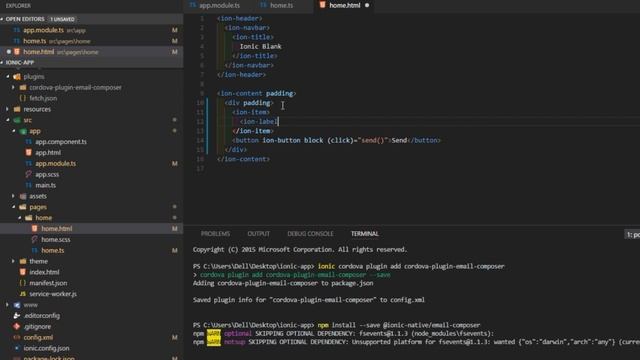Image resolution: width=640 pixels, height=360 pixels.
Task: Click app folder icon in tree
Action: coord(23,131)
